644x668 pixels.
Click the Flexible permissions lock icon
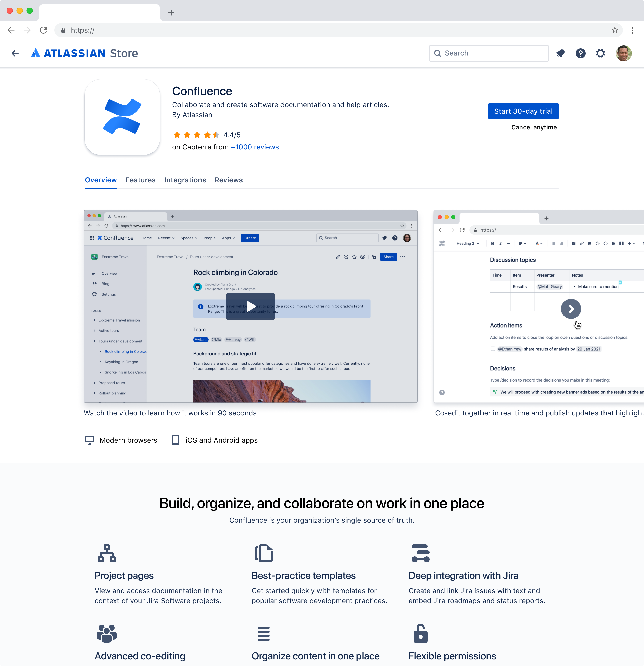420,634
